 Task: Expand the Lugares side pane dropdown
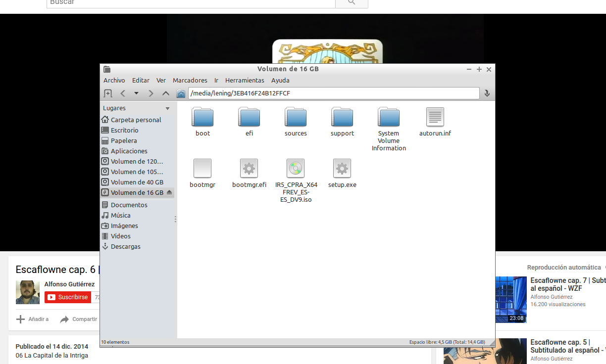tap(167, 108)
